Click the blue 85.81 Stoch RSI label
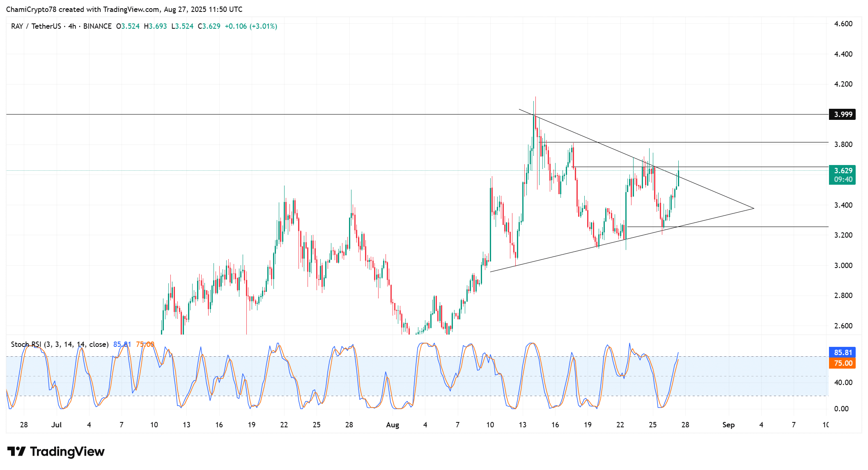Screen dimensions: 868x470 pyautogui.click(x=842, y=352)
